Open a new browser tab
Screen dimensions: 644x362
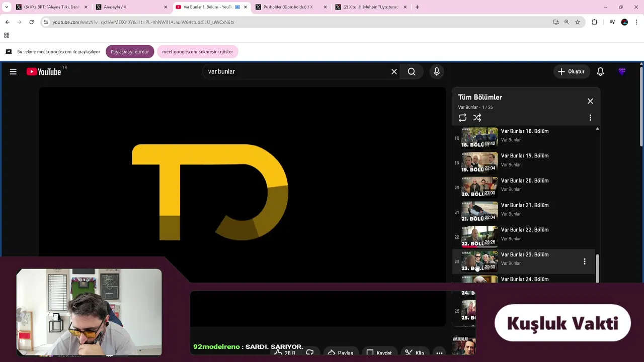(417, 7)
